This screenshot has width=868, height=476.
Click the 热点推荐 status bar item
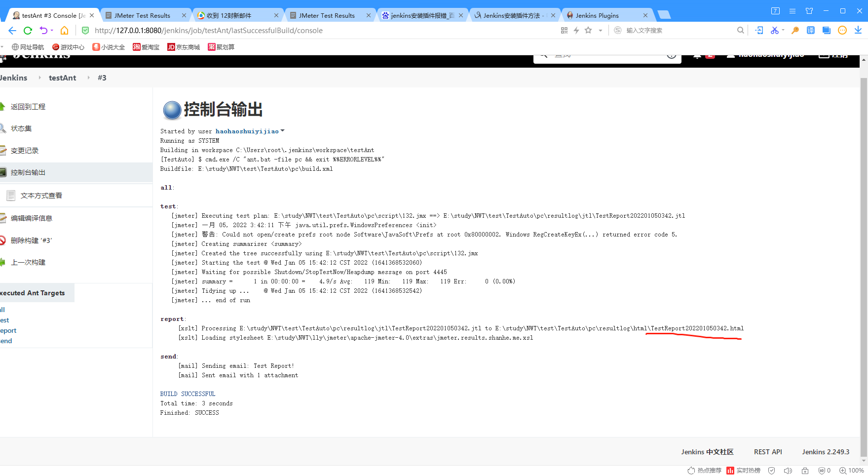pyautogui.click(x=705, y=471)
